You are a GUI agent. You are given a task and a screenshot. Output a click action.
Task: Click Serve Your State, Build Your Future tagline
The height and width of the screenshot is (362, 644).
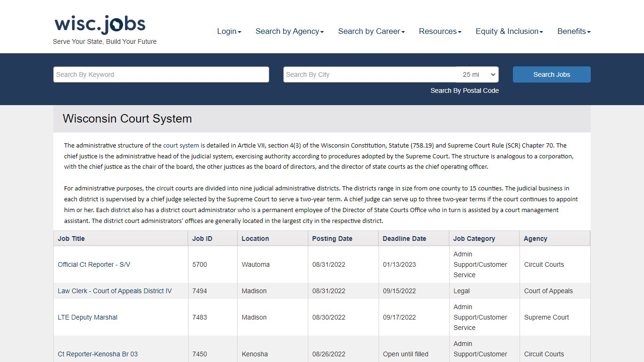[x=105, y=41]
